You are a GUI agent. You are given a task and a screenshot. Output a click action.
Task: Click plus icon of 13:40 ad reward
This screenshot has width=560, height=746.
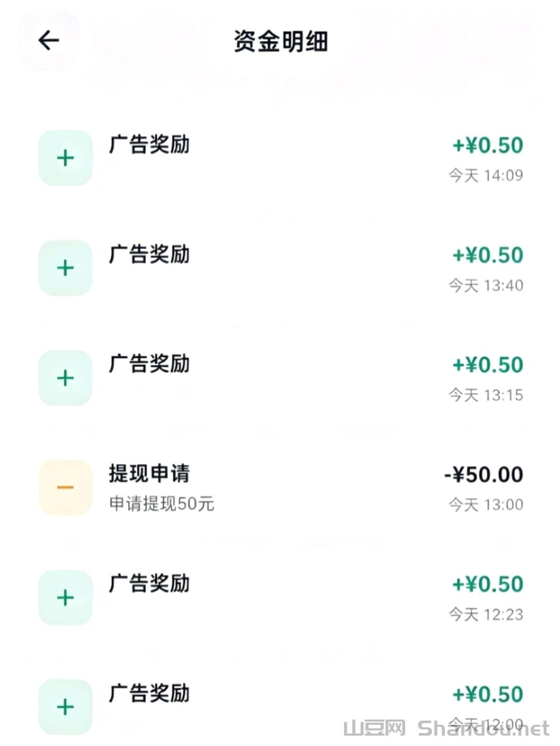pos(65,268)
